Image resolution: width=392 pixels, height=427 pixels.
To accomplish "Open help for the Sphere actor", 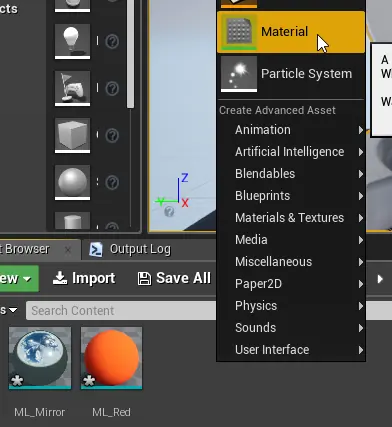I will [x=112, y=183].
